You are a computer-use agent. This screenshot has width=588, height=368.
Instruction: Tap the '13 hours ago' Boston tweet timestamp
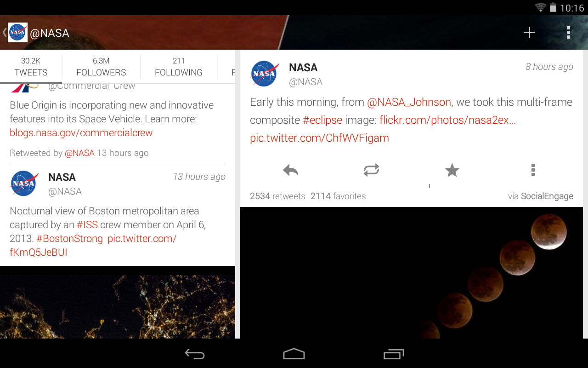click(199, 177)
